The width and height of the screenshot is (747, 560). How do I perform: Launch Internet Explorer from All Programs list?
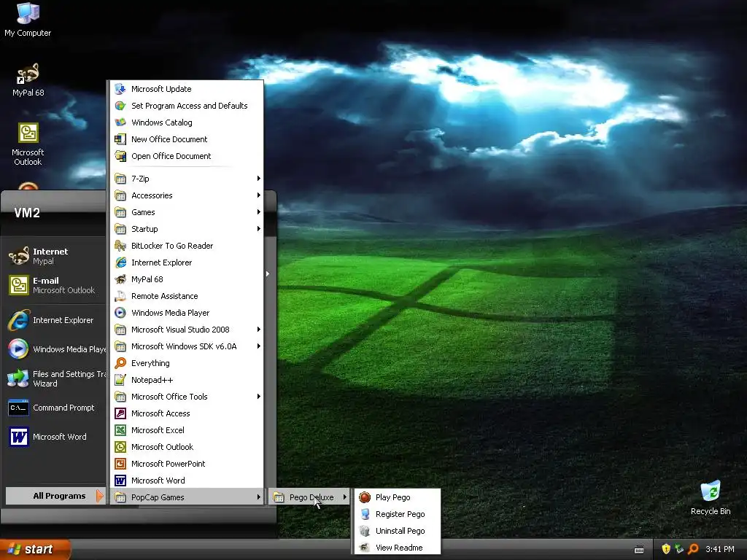[187, 262]
